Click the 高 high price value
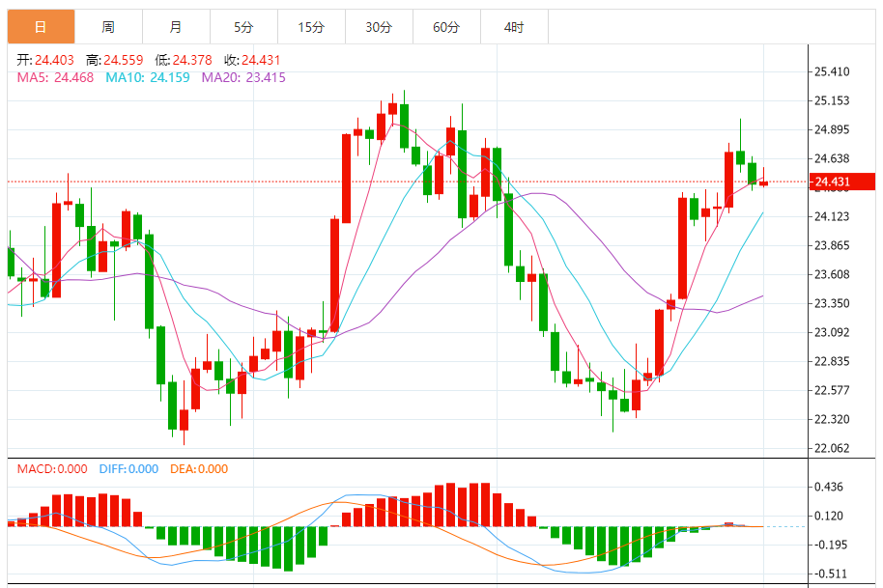 (x=124, y=60)
